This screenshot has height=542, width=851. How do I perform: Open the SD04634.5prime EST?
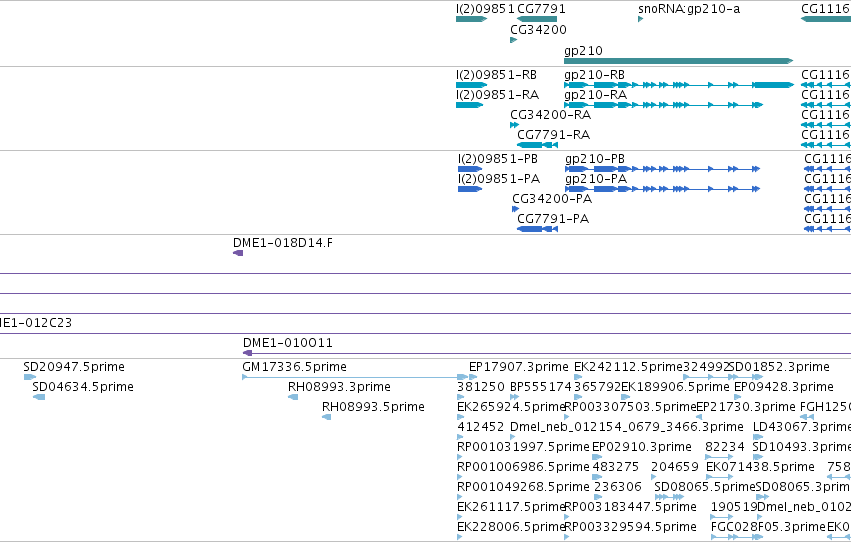pos(39,398)
